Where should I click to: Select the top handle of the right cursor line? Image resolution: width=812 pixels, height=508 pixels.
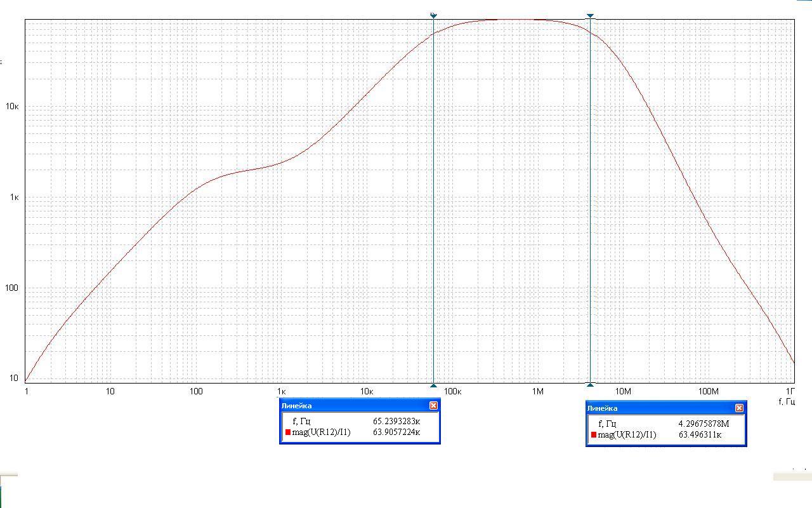point(591,15)
